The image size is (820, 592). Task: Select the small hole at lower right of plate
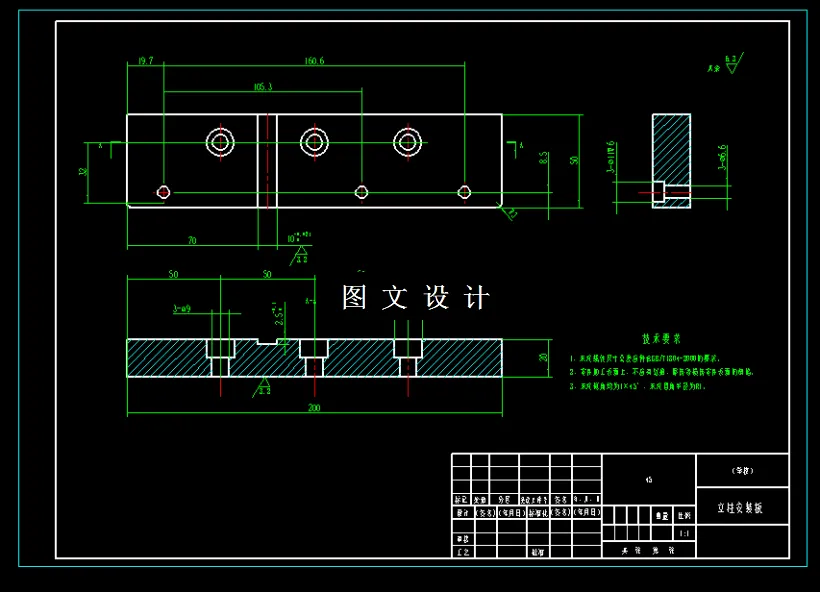(x=464, y=192)
